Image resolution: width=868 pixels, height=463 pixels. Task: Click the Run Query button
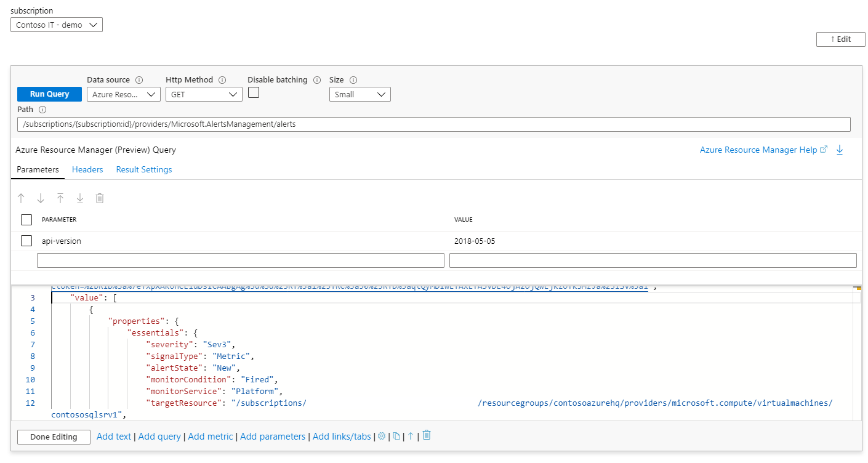click(49, 94)
